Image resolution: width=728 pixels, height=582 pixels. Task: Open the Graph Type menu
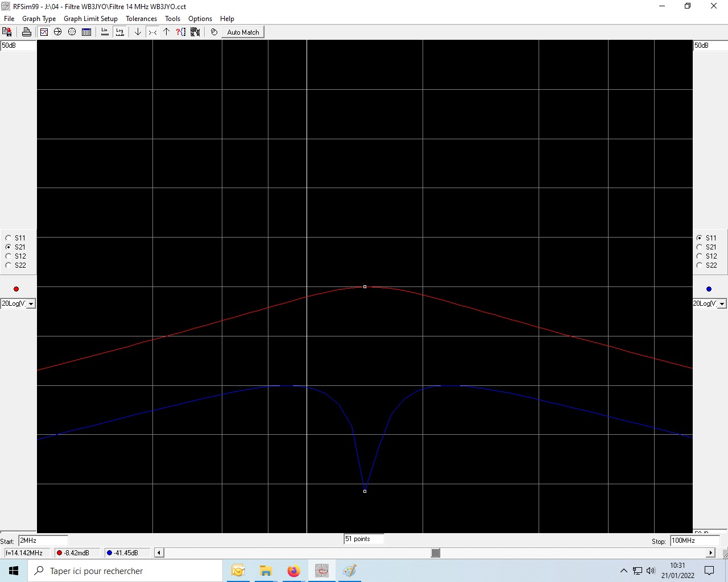pyautogui.click(x=39, y=18)
